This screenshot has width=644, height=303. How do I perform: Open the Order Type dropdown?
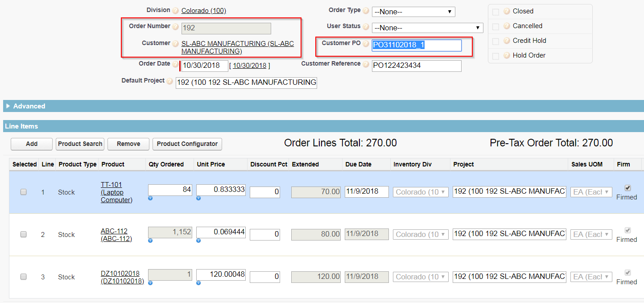(x=413, y=12)
